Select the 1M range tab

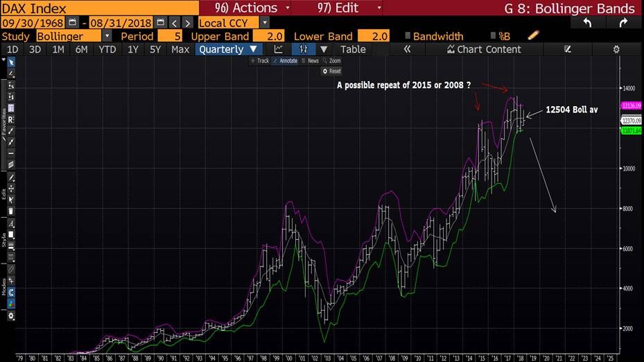[58, 49]
